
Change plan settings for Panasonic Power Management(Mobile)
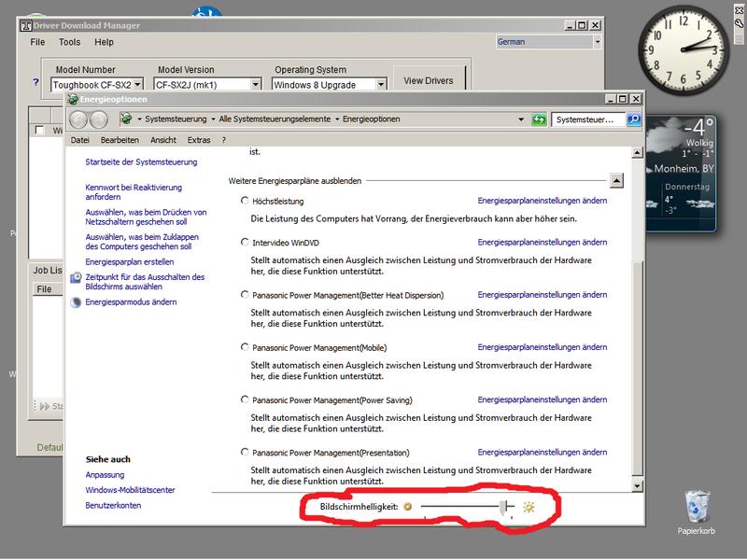coord(543,346)
